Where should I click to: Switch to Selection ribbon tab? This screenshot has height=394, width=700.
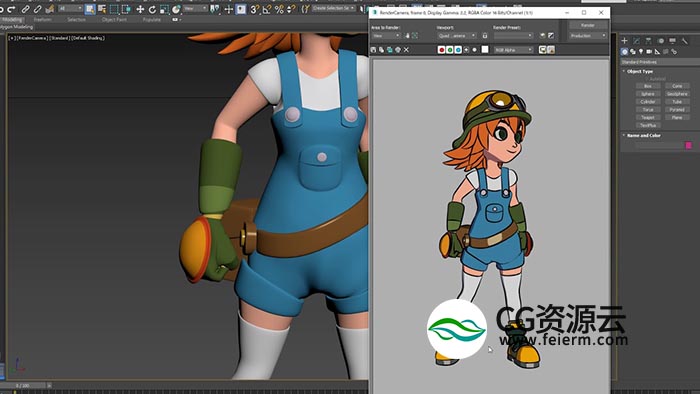pos(76,20)
